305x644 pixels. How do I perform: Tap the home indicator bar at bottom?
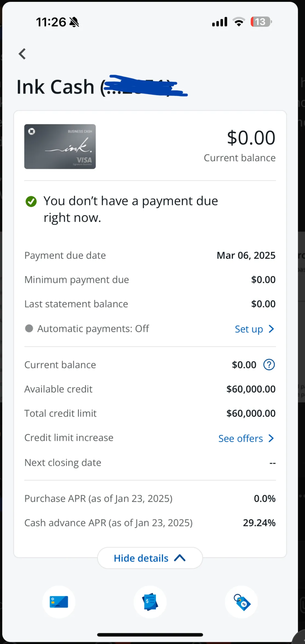(150, 635)
